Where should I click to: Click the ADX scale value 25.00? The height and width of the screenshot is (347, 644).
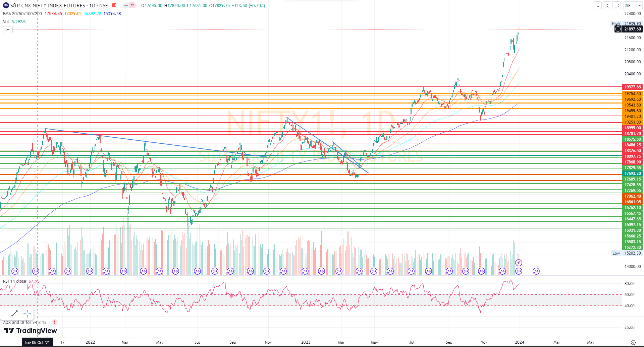pyautogui.click(x=629, y=327)
